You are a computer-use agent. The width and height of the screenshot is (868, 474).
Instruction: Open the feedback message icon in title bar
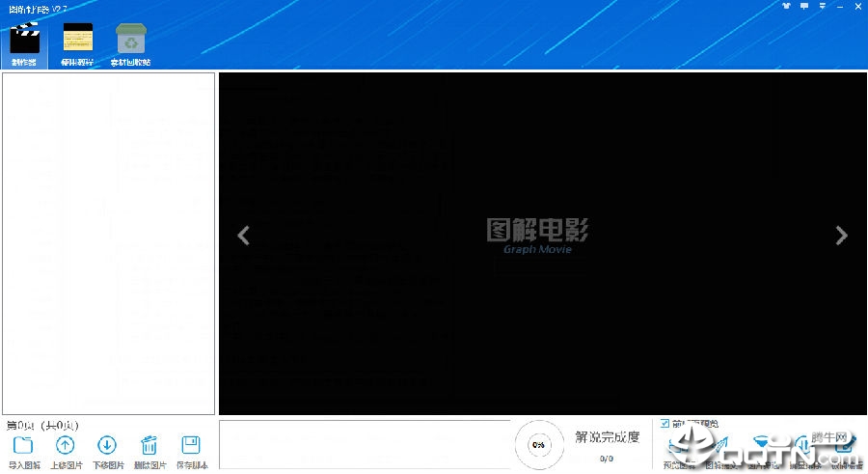tap(803, 6)
